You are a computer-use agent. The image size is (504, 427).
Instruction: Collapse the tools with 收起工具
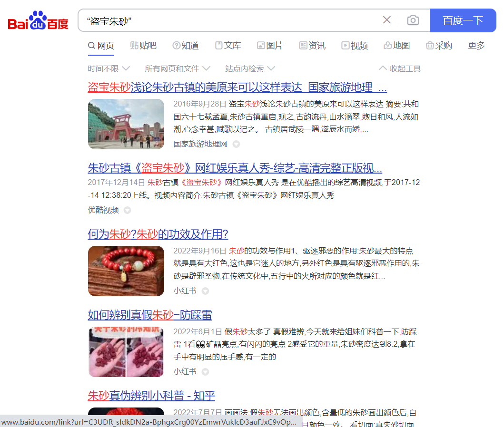coord(400,68)
